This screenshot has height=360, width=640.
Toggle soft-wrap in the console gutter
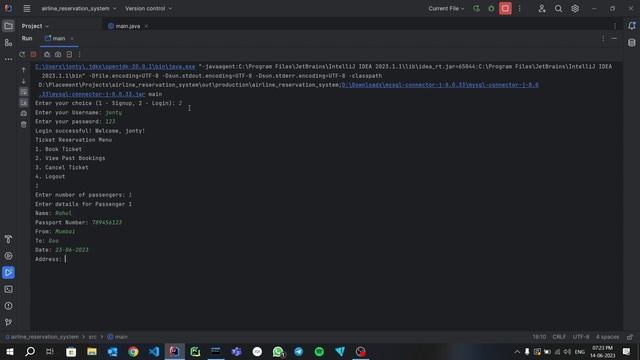[x=24, y=91]
